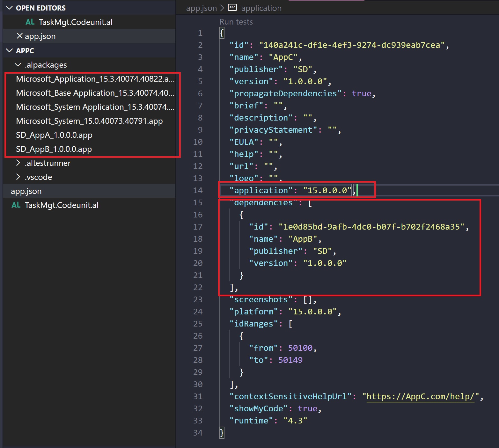Collapse the .alpackages folder

(18, 64)
